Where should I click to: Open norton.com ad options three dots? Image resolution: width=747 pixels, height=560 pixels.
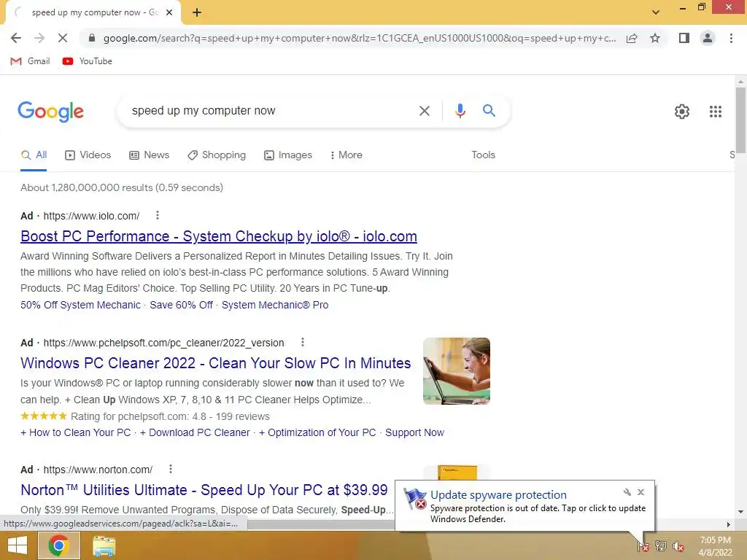[x=171, y=469]
